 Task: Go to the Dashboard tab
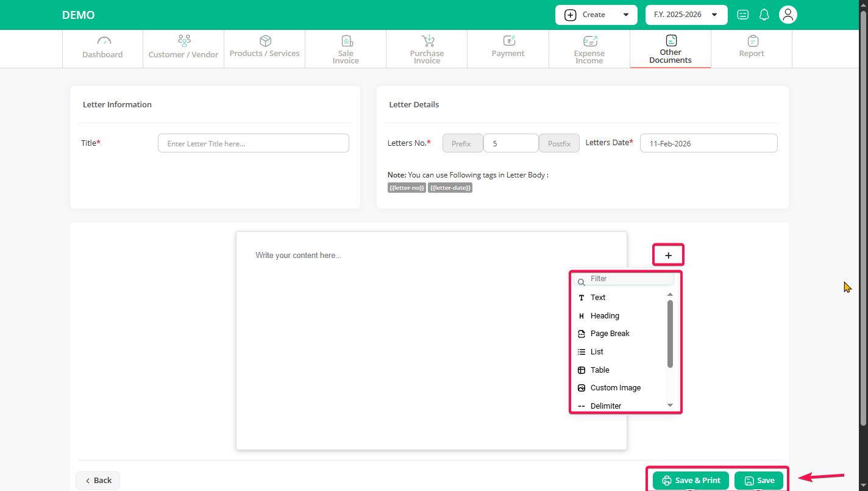point(102,49)
